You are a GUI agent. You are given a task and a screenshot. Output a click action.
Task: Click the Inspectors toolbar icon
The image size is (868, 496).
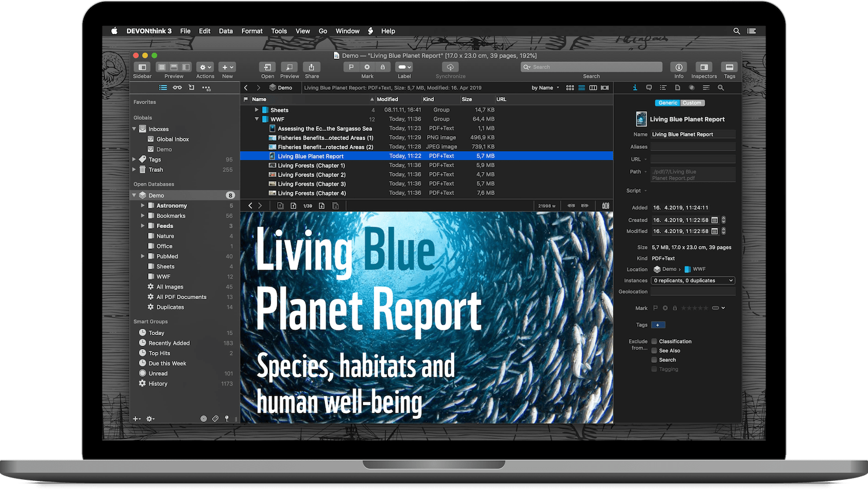(704, 67)
